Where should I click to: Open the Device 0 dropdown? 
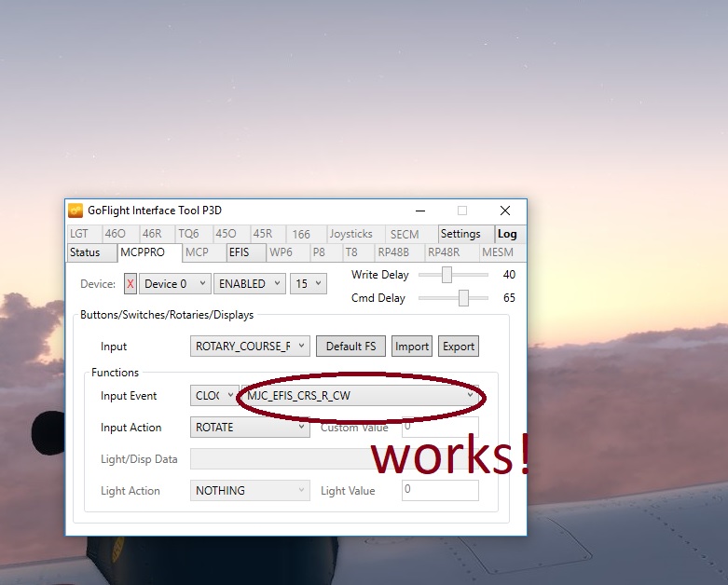pyautogui.click(x=174, y=284)
